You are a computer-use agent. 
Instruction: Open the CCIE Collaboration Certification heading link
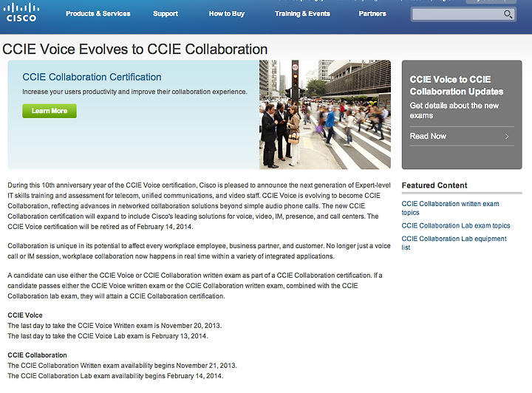click(92, 77)
